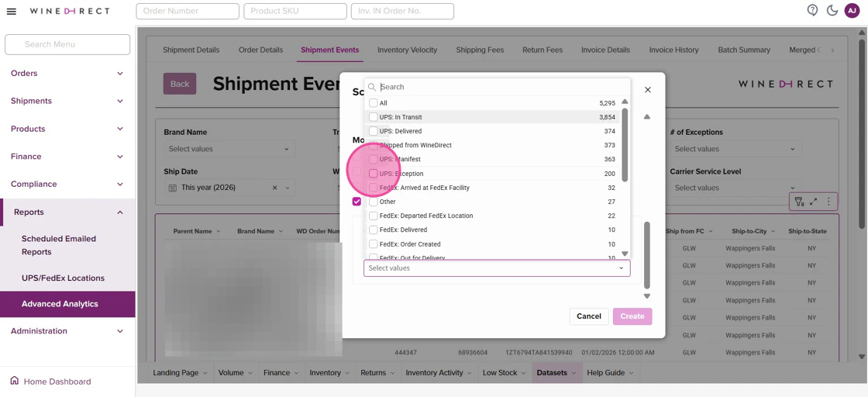Image resolution: width=868 pixels, height=397 pixels.
Task: Check the Other checkbox
Action: click(373, 202)
